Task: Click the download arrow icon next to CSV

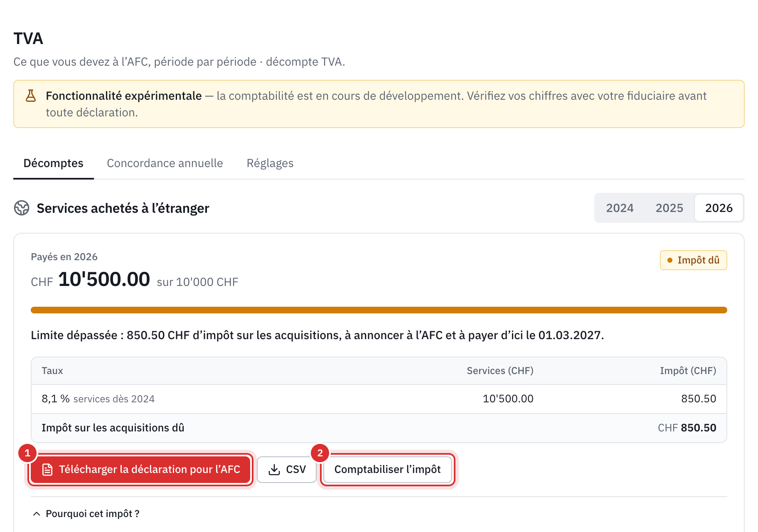Action: click(274, 470)
